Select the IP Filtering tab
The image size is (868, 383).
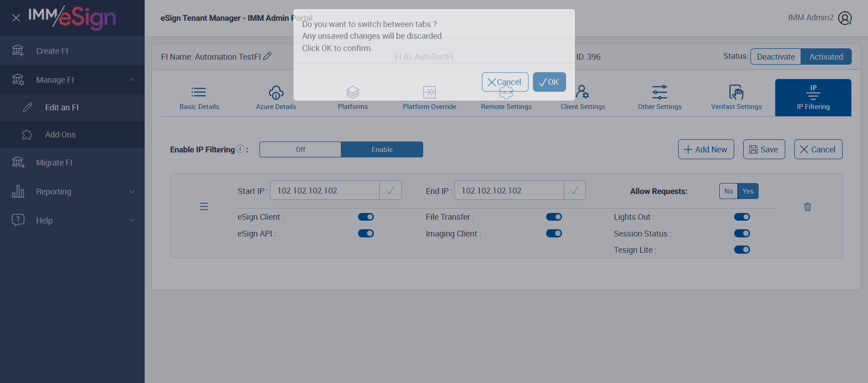coord(813,98)
